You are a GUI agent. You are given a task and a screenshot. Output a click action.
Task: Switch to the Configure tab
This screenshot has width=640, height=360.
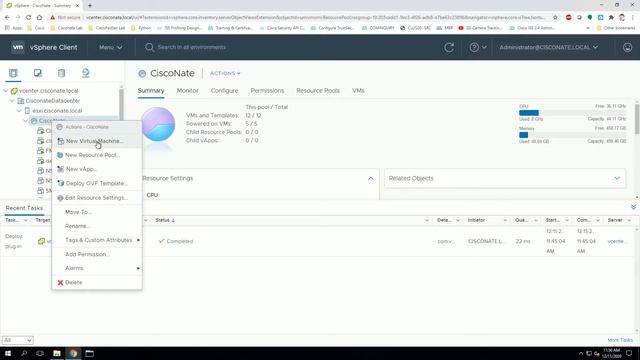point(224,91)
